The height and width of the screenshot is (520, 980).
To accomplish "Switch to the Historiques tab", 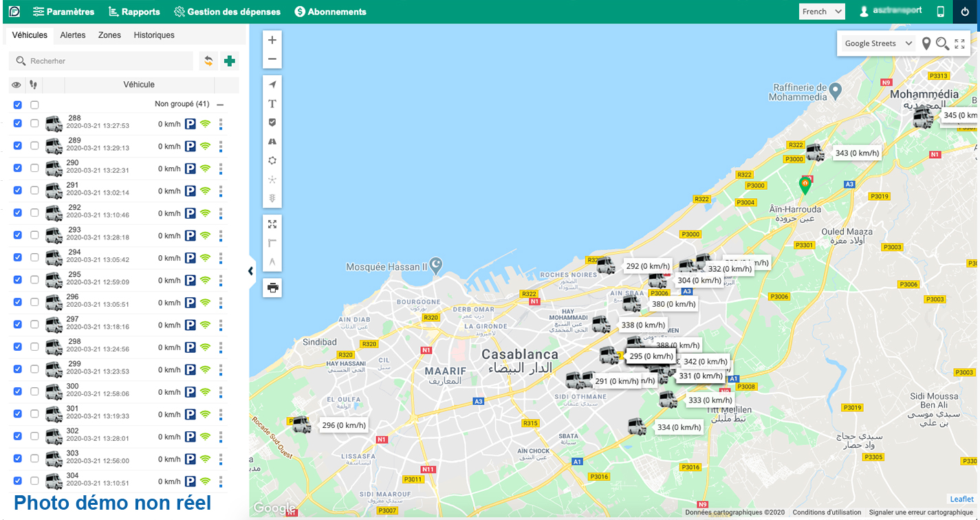I will click(x=154, y=35).
